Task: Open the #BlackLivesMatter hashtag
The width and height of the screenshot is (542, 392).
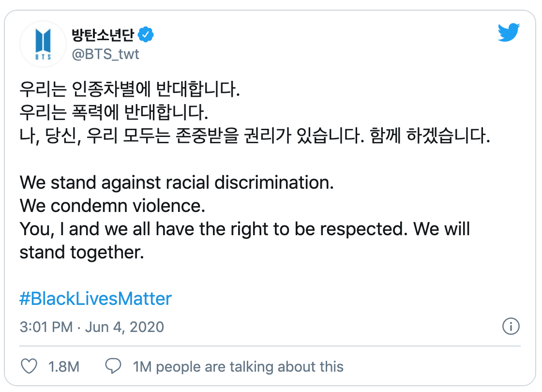Action: (x=95, y=299)
